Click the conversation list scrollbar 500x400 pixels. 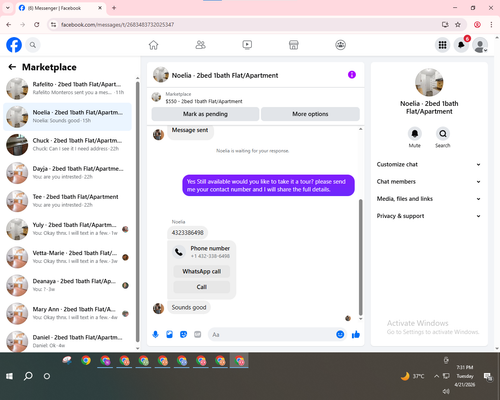pos(137,212)
